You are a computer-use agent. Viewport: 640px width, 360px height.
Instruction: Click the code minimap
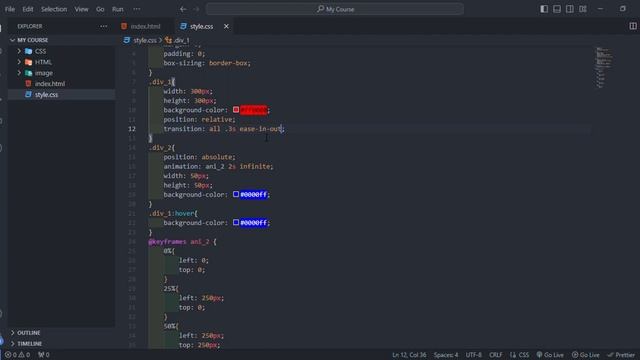click(604, 67)
